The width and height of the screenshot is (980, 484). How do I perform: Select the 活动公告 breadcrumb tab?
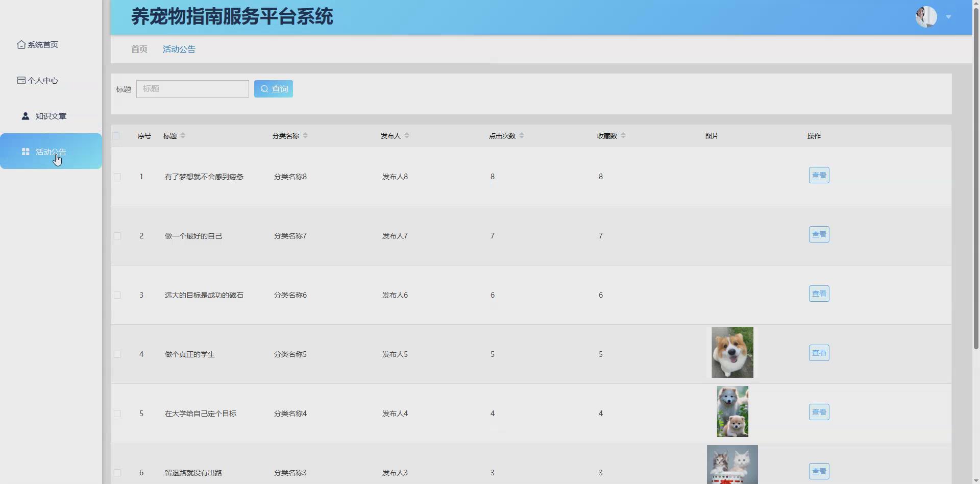coord(179,50)
